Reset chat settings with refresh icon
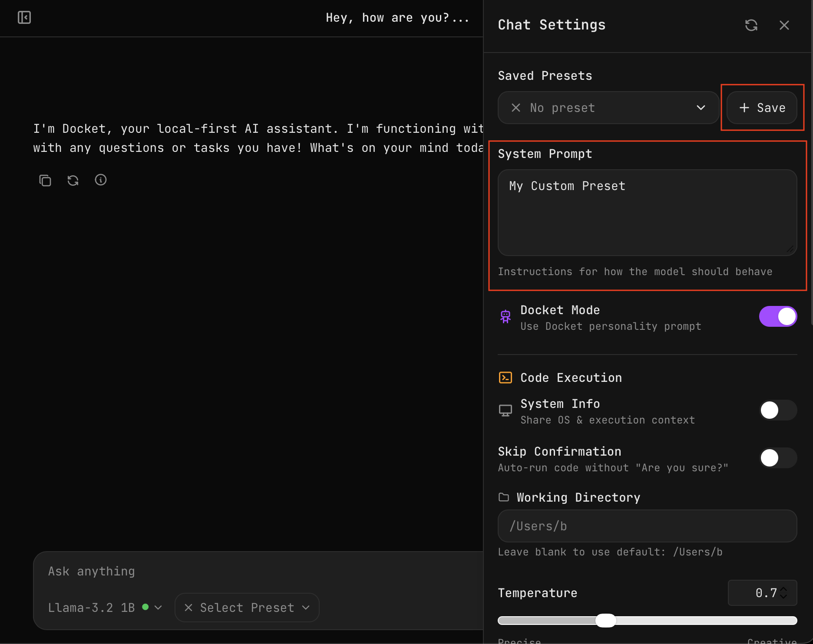Screen dimensions: 813x644 [x=751, y=25]
